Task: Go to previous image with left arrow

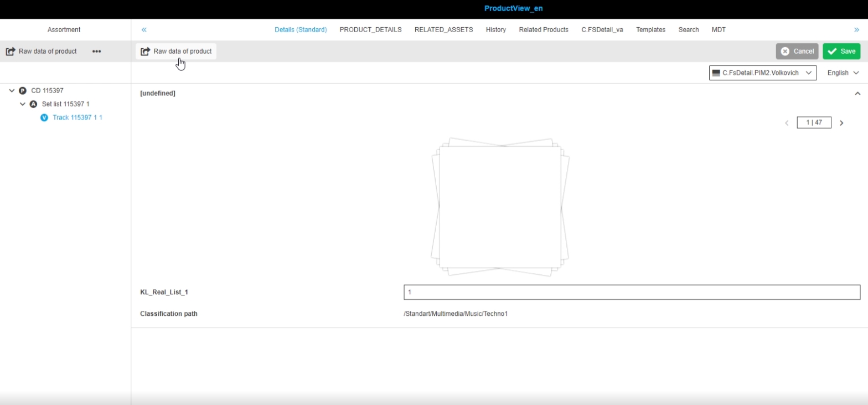Action: click(787, 123)
